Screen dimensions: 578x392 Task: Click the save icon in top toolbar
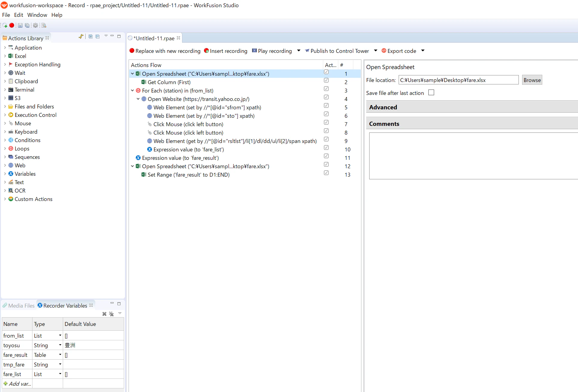20,26
